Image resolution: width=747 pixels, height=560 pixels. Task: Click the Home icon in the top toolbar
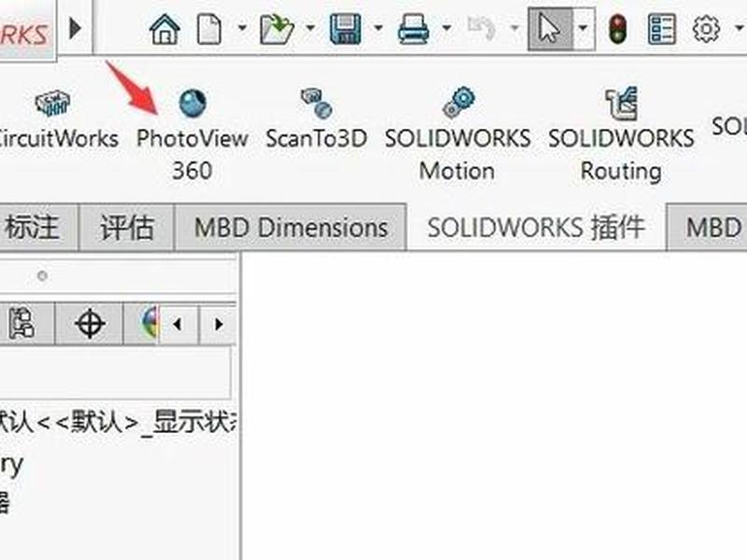pyautogui.click(x=165, y=29)
